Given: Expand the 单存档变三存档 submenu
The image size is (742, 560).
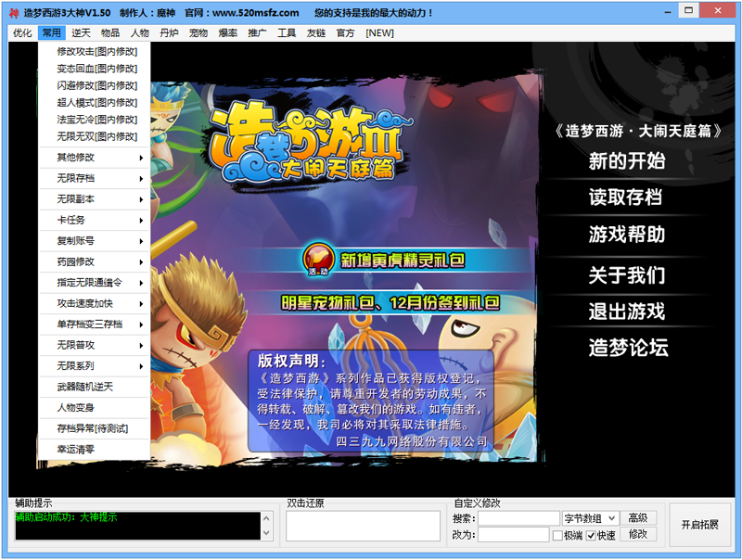Looking at the screenshot, I should click(95, 324).
